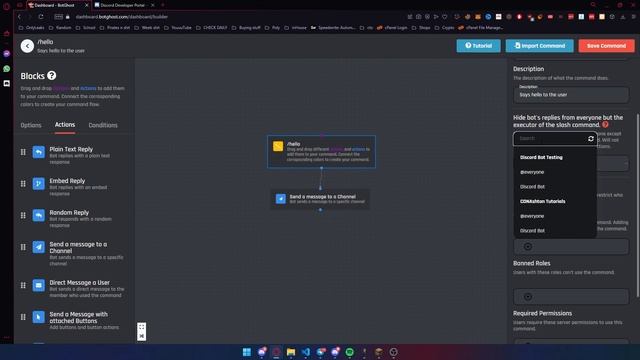The image size is (640, 360).
Task: Select Send a Message with attached Buttons icon
Action: coord(39,317)
